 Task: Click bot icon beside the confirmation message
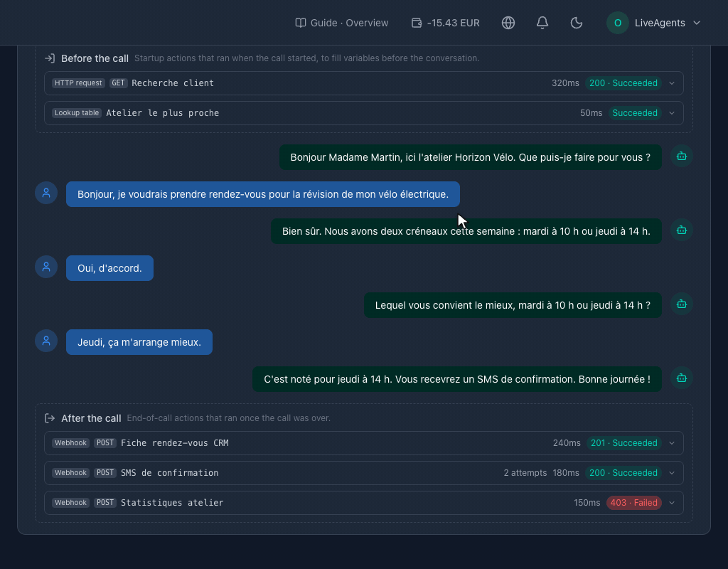click(x=682, y=378)
